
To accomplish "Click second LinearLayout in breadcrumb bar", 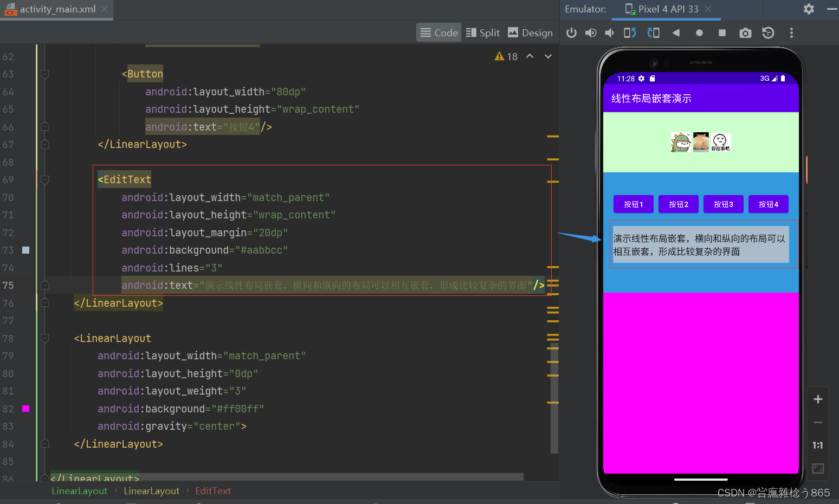I will pos(152,491).
